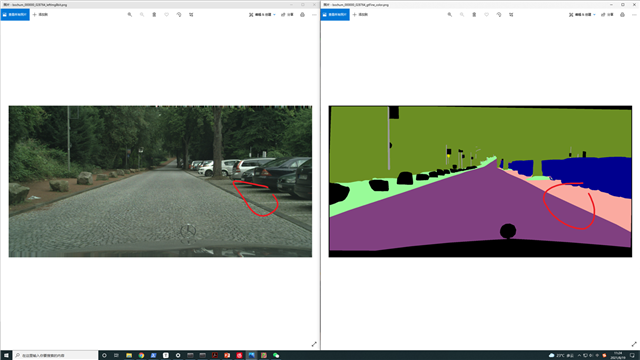640x360 pixels.
Task: Share the photo from the left window
Action: pyautogui.click(x=287, y=15)
